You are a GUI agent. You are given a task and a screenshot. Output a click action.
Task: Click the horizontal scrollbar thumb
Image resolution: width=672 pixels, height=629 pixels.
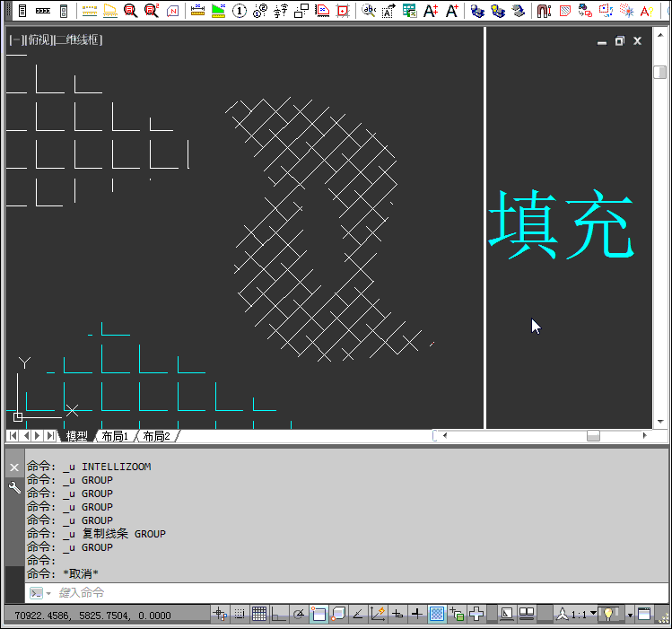(x=593, y=435)
